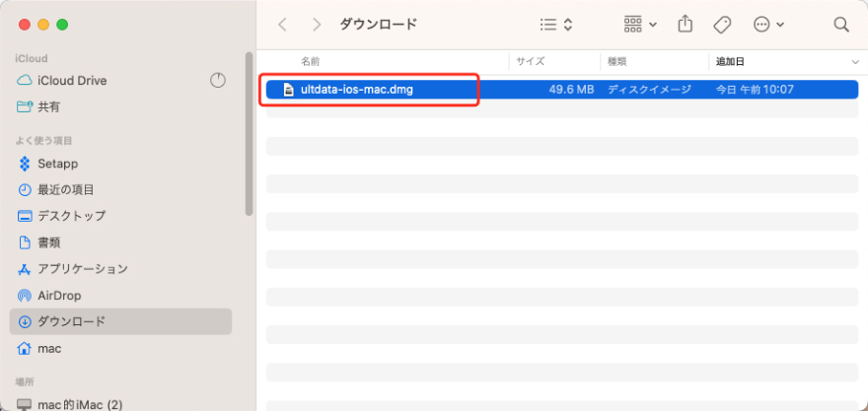Click the red close window button

click(x=25, y=25)
